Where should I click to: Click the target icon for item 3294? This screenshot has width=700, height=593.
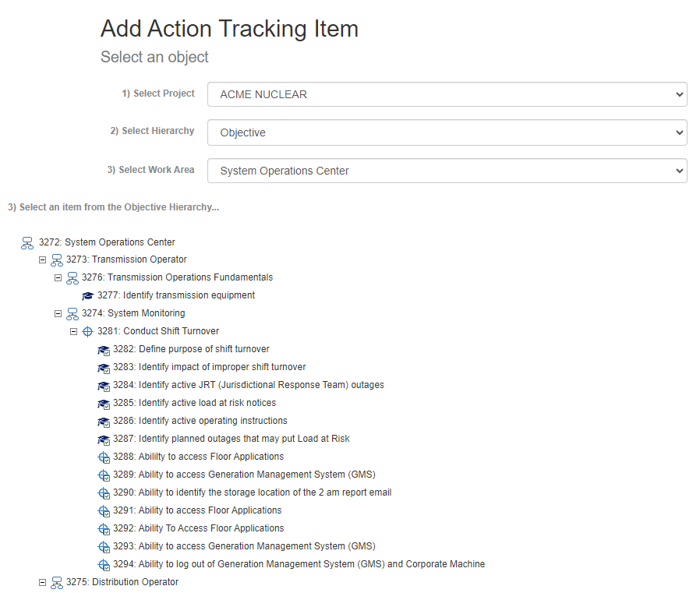click(104, 565)
